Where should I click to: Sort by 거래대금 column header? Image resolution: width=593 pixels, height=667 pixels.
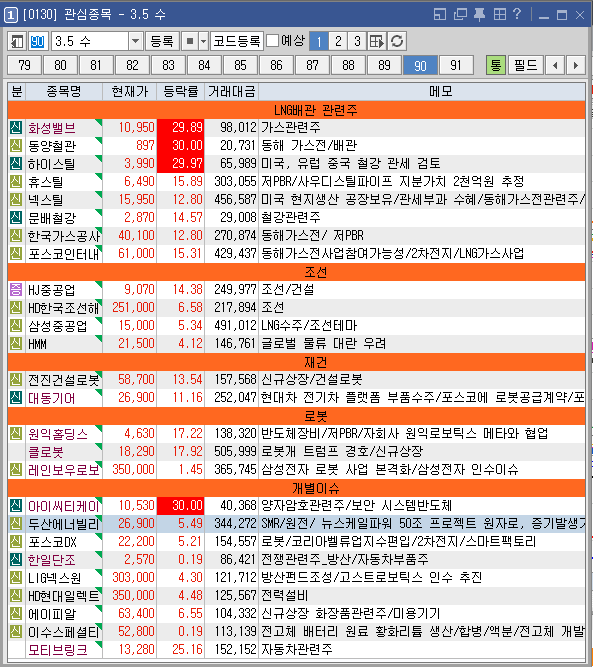pos(231,91)
